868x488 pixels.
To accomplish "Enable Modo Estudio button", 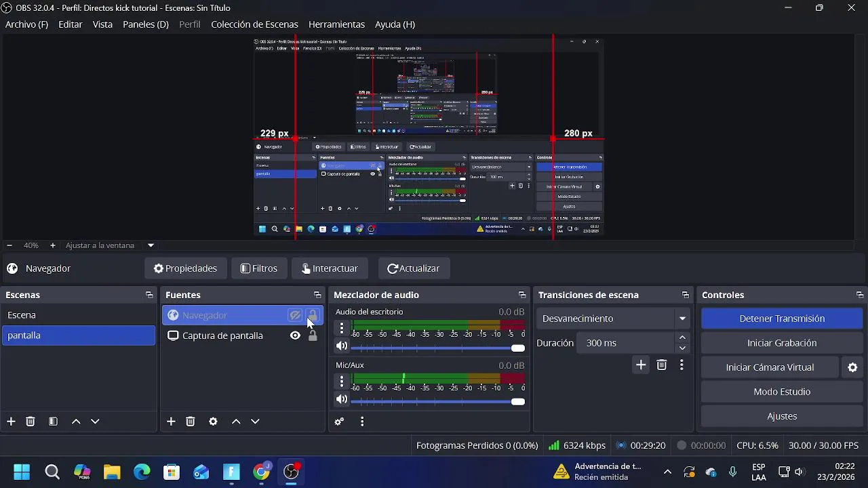I will (782, 392).
